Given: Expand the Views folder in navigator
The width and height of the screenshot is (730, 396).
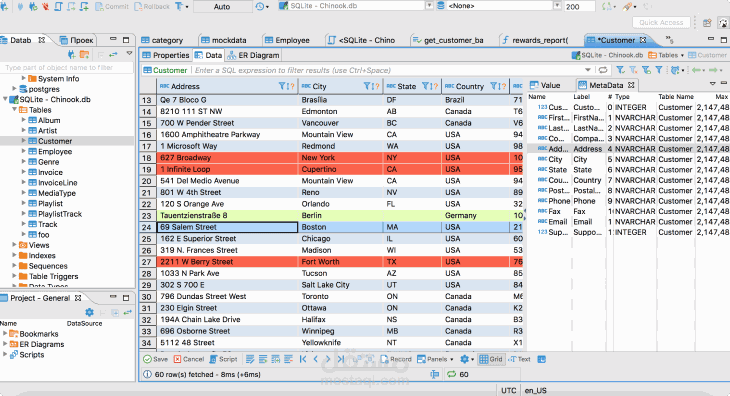Looking at the screenshot, I should (x=14, y=245).
